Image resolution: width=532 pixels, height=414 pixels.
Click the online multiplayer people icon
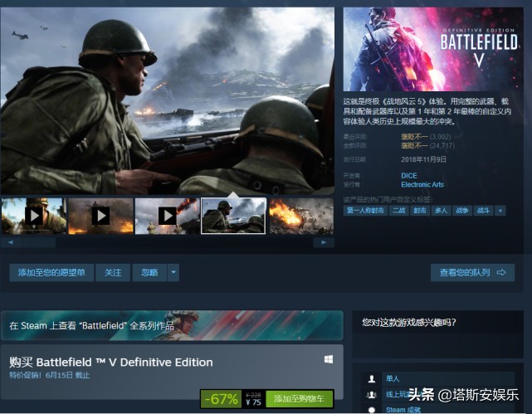pos(372,395)
